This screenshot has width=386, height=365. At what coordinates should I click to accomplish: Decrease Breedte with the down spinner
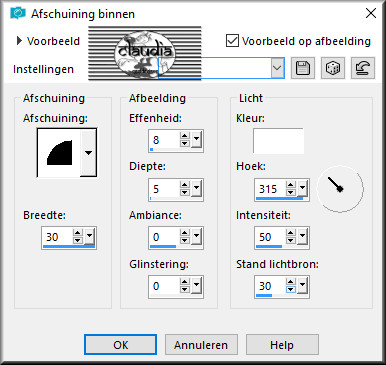[78, 240]
